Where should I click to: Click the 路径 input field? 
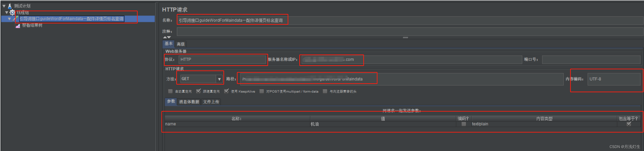pyautogui.click(x=401, y=79)
